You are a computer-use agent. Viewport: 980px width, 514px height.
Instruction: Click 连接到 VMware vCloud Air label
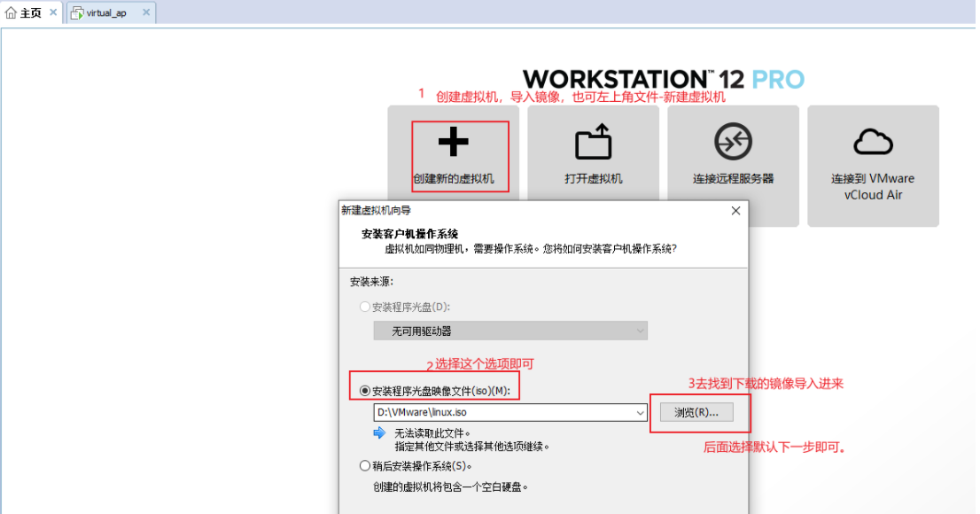click(x=873, y=187)
